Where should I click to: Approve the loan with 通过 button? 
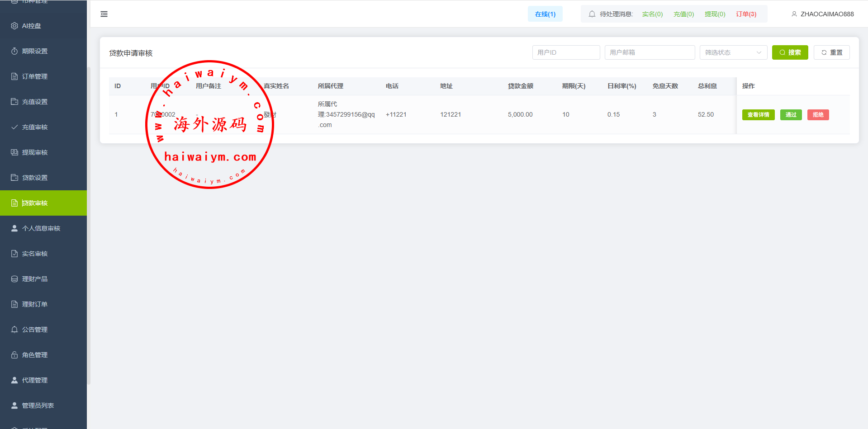pyautogui.click(x=791, y=115)
